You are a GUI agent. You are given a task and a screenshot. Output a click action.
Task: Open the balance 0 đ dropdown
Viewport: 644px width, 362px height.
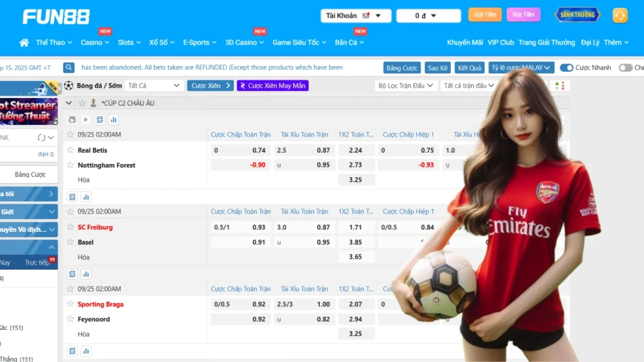coord(428,16)
